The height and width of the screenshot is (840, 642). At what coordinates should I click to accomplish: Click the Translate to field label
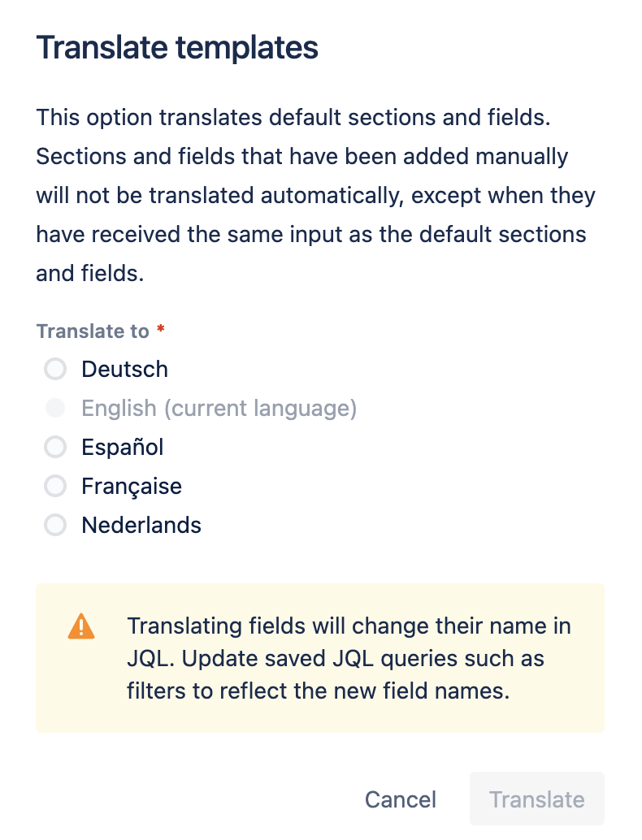(x=93, y=331)
